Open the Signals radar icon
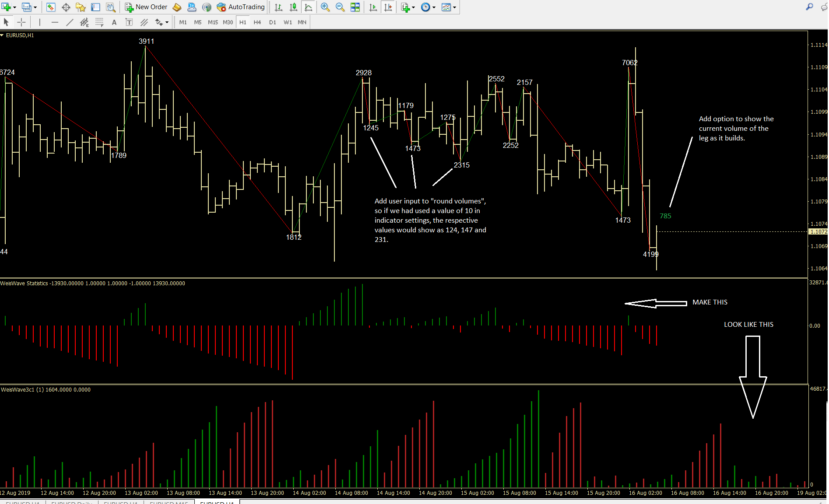 click(207, 7)
